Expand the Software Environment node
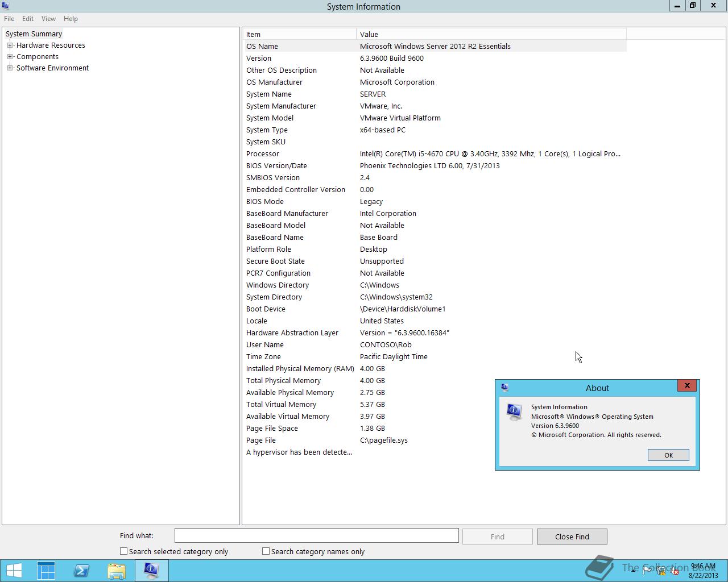This screenshot has width=728, height=582. point(10,68)
